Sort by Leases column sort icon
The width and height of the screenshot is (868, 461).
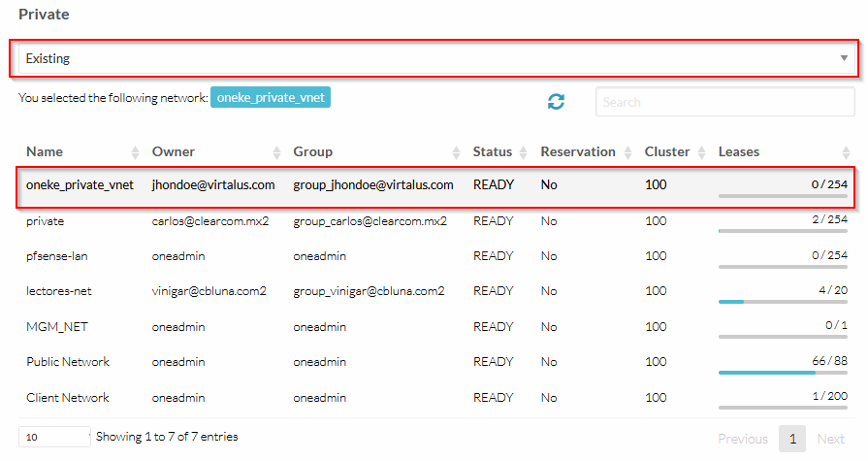[846, 152]
